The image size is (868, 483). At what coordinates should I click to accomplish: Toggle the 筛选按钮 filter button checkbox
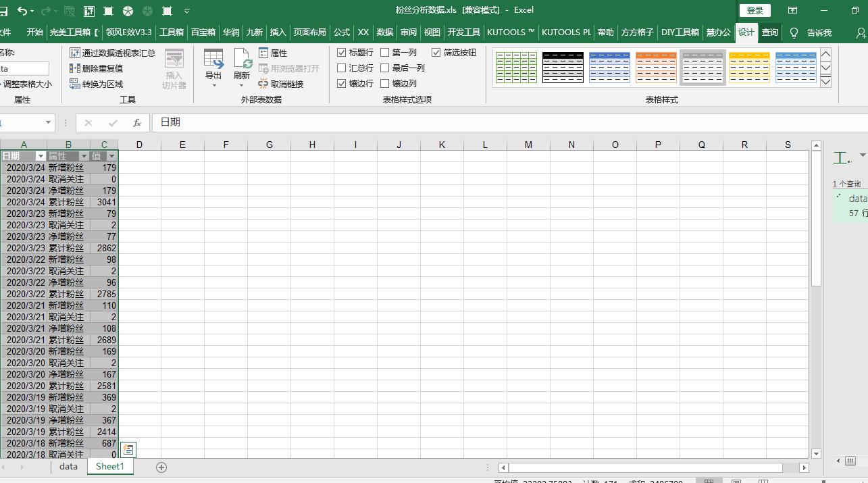pyautogui.click(x=436, y=53)
